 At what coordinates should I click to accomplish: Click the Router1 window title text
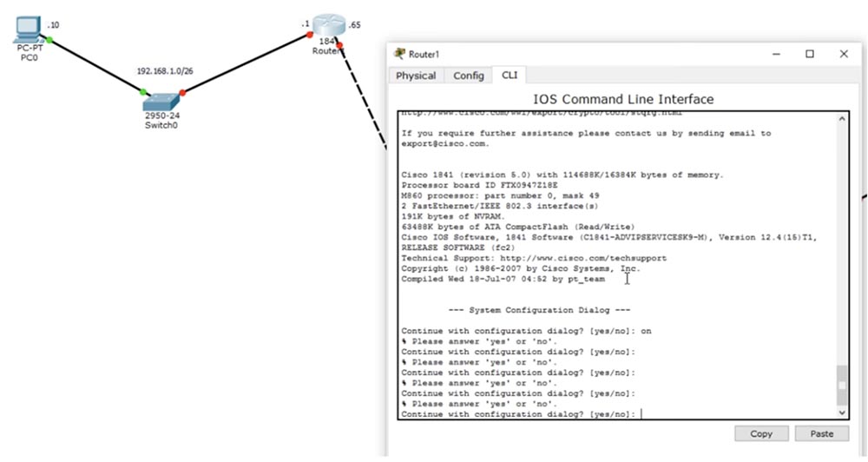point(424,55)
